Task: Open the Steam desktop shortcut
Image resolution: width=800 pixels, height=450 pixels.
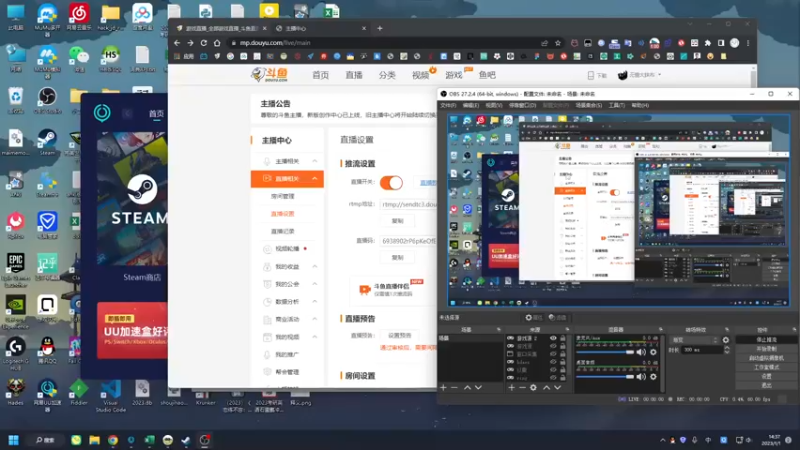Action: tap(47, 142)
